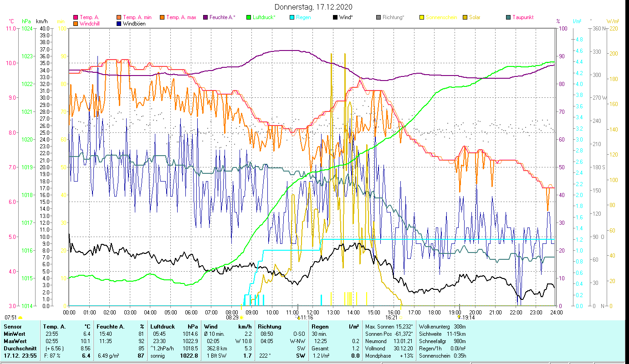This screenshot has width=629, height=364.
Task: Click the bold '1022.8' pressure value
Action: (189, 356)
